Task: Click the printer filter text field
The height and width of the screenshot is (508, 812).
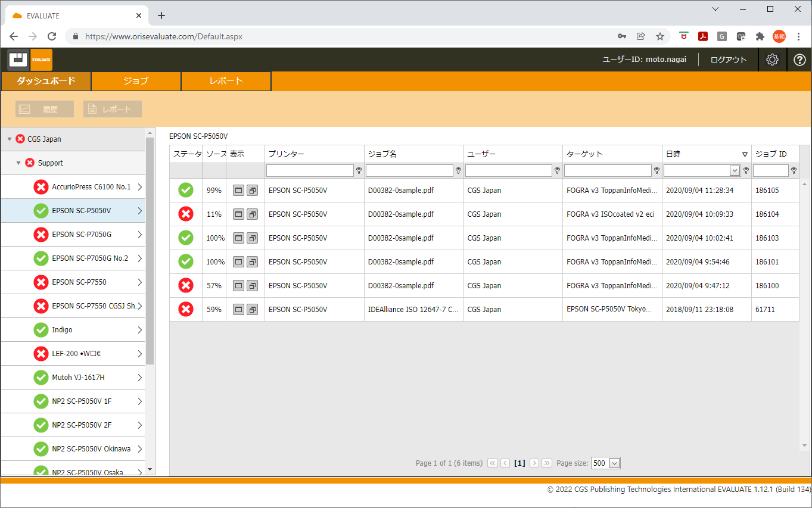Action: pos(310,171)
